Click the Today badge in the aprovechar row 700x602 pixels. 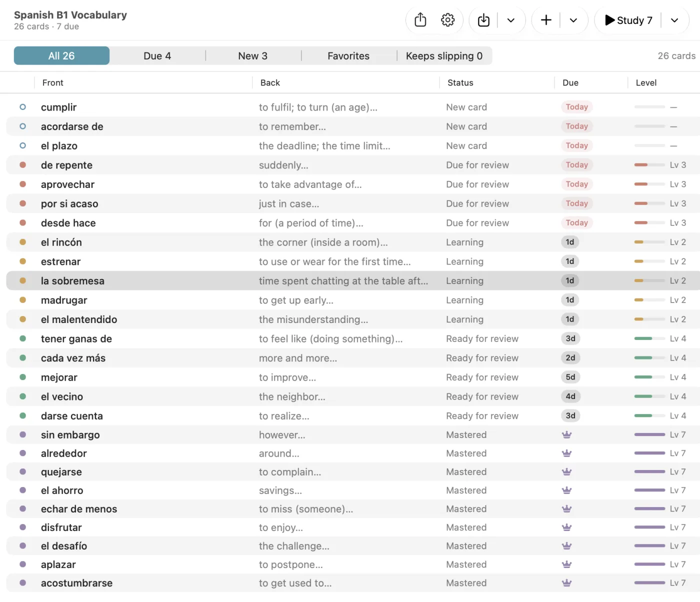coord(577,184)
